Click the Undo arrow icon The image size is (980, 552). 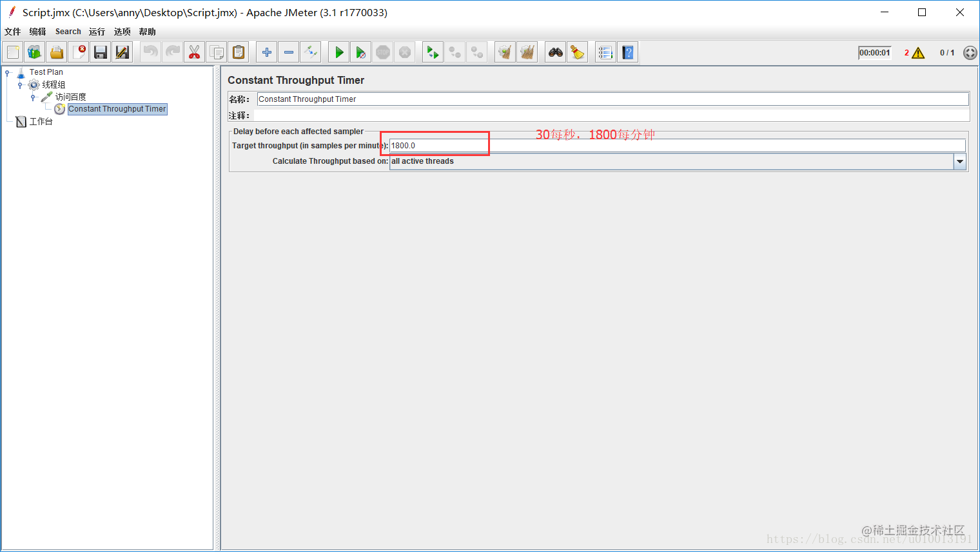[151, 52]
